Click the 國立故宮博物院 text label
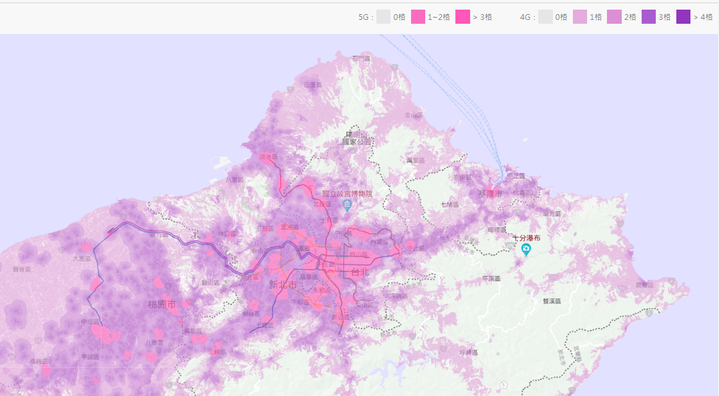720x396 pixels. [x=347, y=194]
